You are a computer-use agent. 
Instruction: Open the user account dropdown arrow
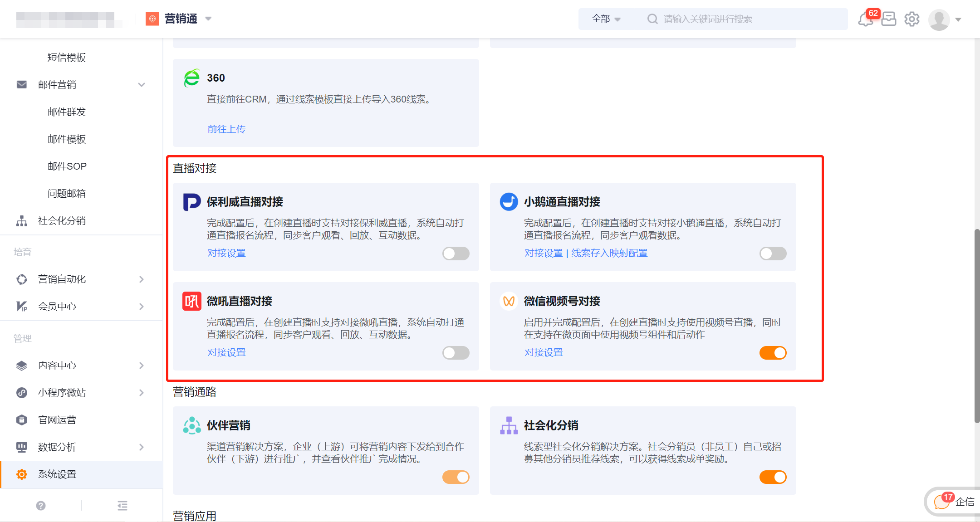tap(958, 20)
